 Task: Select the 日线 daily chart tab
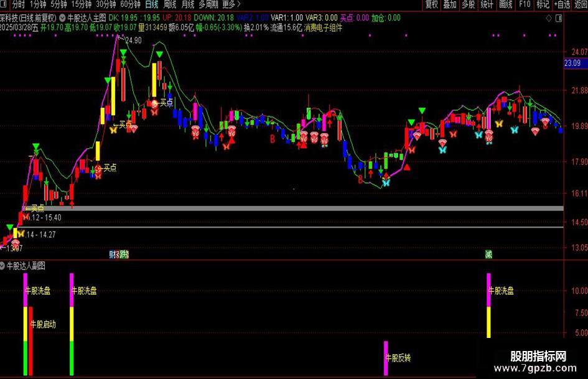pyautogui.click(x=151, y=4)
